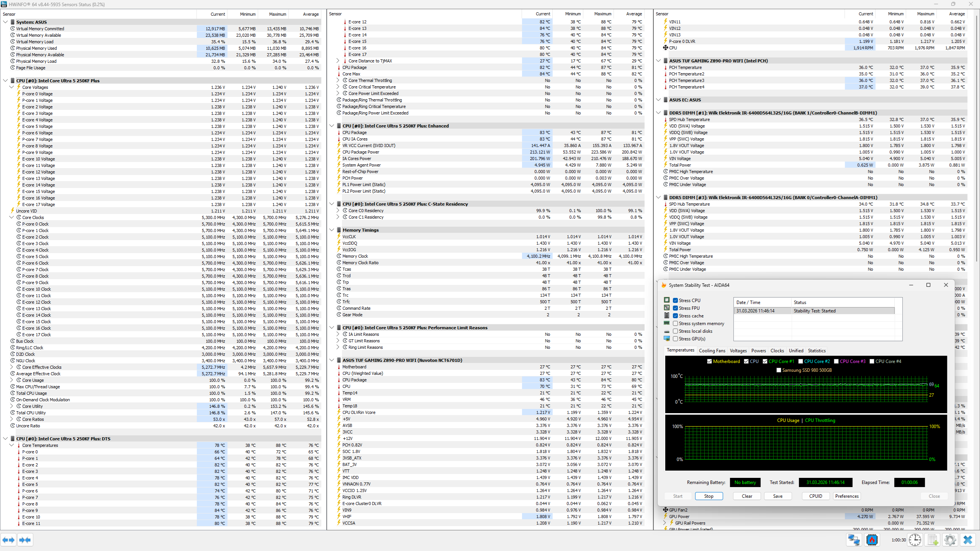This screenshot has height=551, width=980.
Task: Expand the IA Limit Reasons node
Action: [338, 334]
